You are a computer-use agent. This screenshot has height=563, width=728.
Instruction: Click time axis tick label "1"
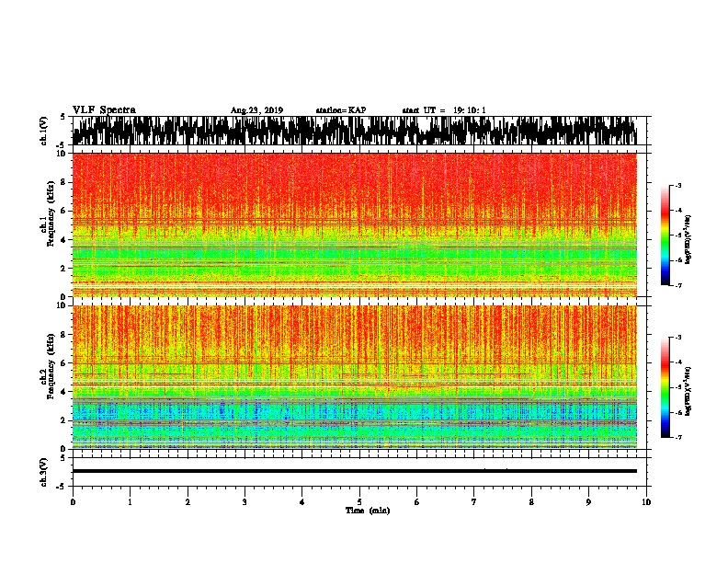coord(130,502)
